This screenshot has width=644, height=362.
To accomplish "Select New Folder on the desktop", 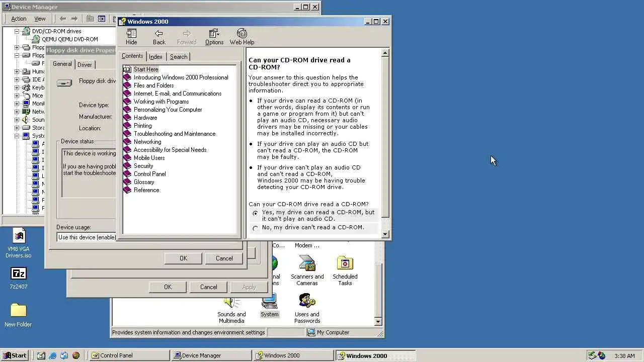I will coord(18,315).
